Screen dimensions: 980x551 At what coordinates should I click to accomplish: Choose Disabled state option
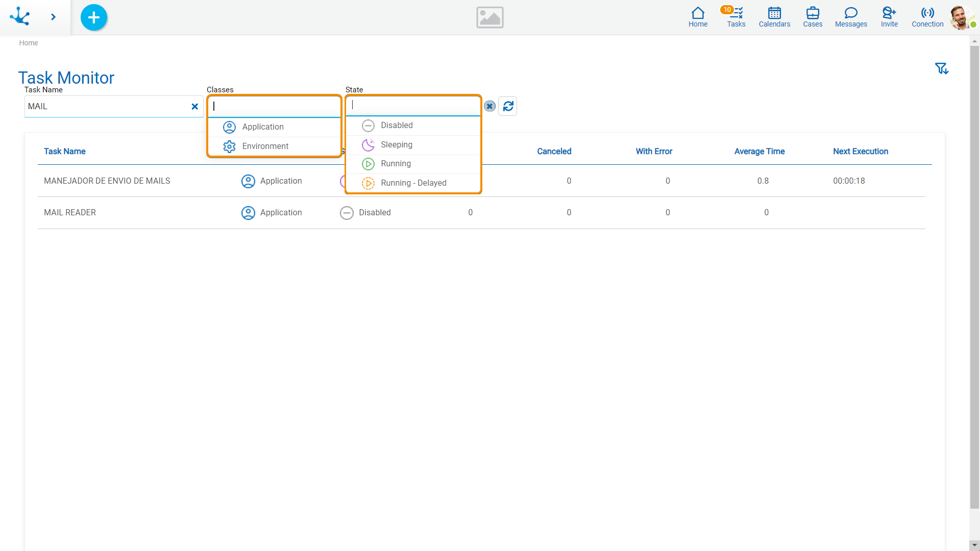click(x=397, y=126)
